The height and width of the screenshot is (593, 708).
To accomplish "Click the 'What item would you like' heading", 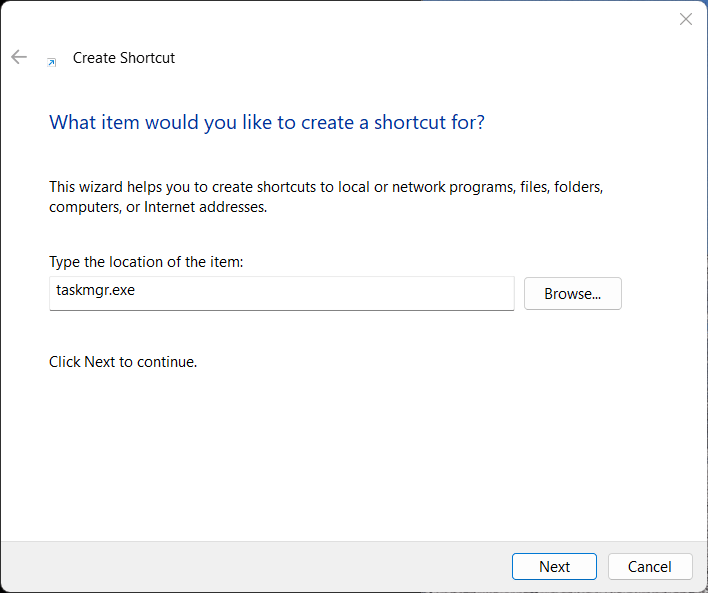I will pos(267,123).
